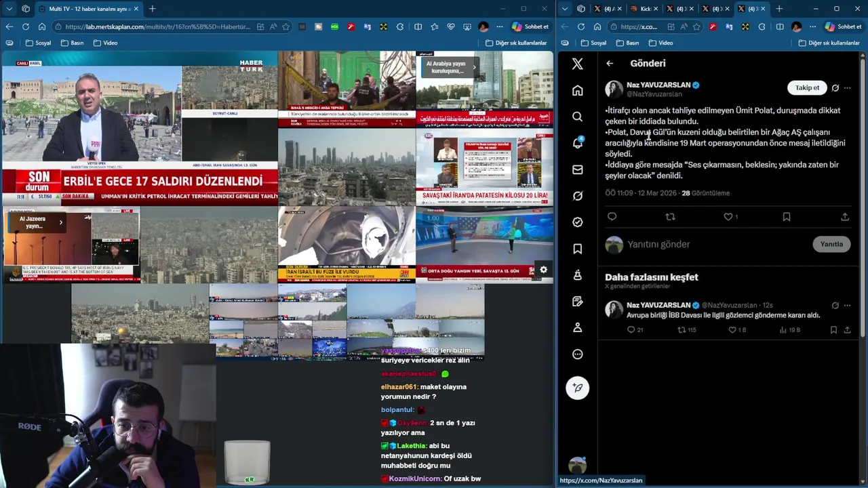Switch to the Kick tab in right browser
The width and height of the screenshot is (868, 488).
coord(644,9)
